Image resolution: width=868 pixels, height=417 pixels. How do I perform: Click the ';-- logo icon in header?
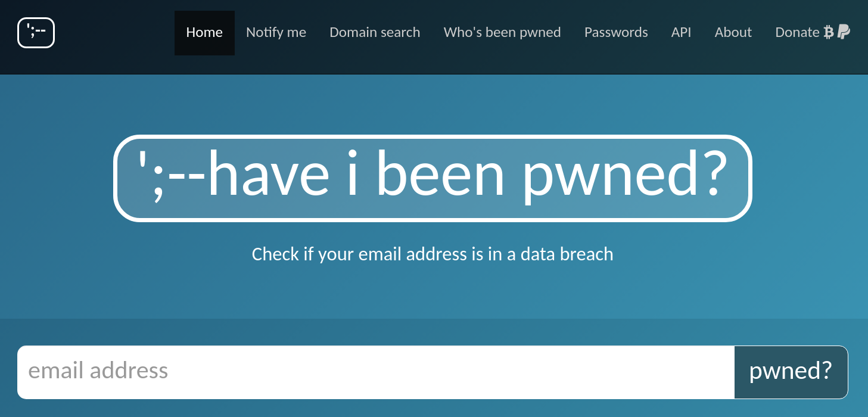(36, 33)
